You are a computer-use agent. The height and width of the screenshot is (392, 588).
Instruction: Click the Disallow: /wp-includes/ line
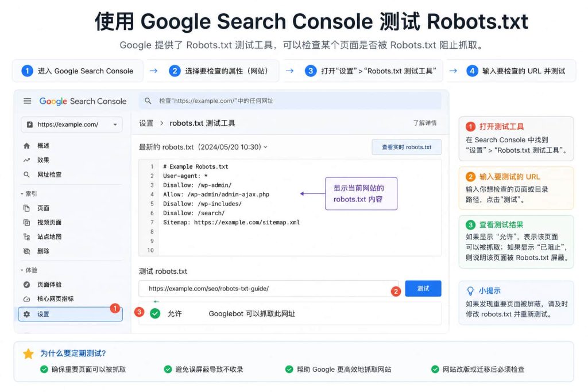pos(202,204)
